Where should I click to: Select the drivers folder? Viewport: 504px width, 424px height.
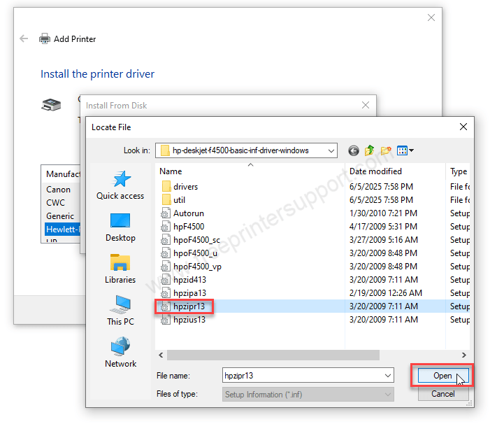point(180,187)
